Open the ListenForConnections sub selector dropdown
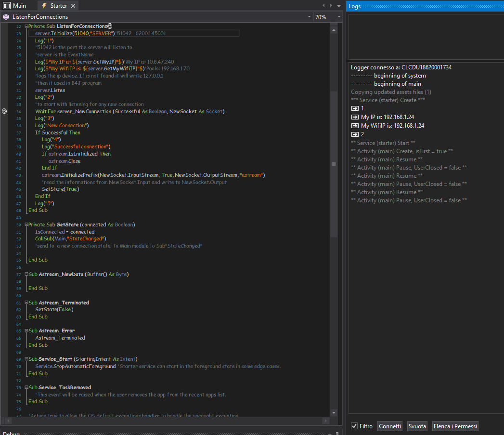 pos(309,17)
